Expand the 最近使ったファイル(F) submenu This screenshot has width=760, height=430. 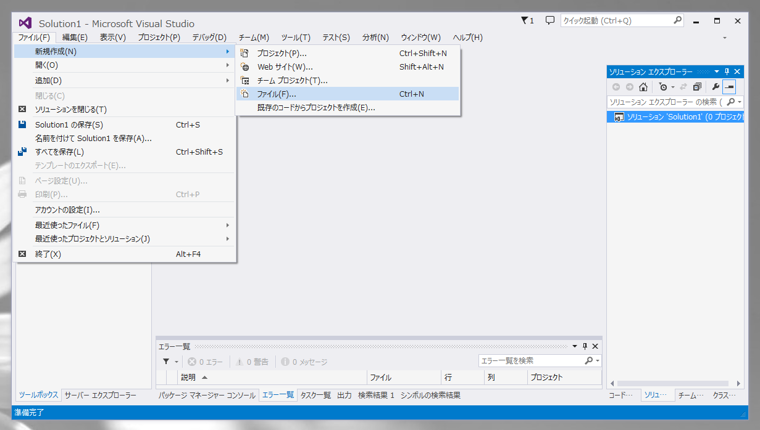[x=125, y=225]
